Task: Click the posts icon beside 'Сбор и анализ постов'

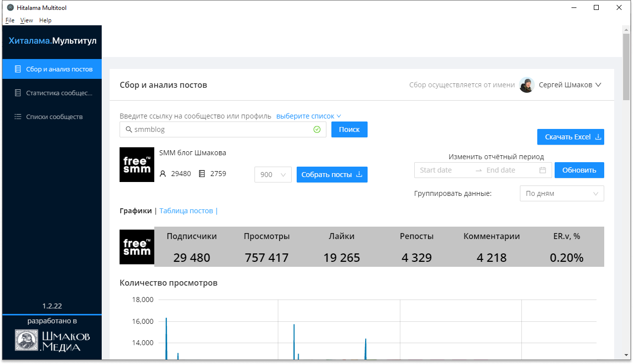Action: [x=18, y=69]
